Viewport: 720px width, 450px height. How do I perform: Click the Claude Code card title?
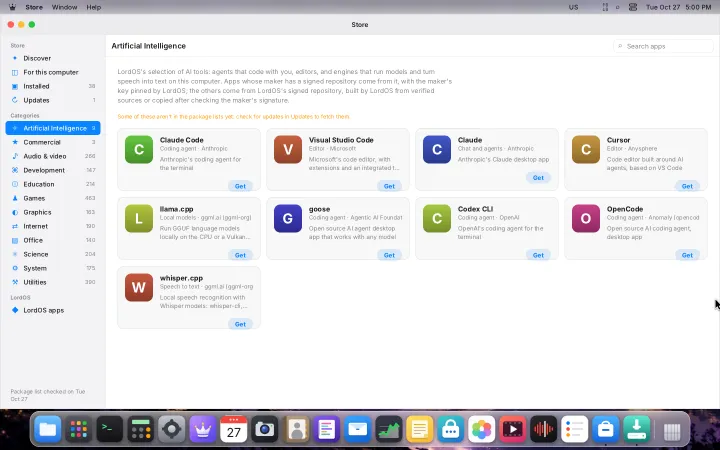tap(181, 140)
